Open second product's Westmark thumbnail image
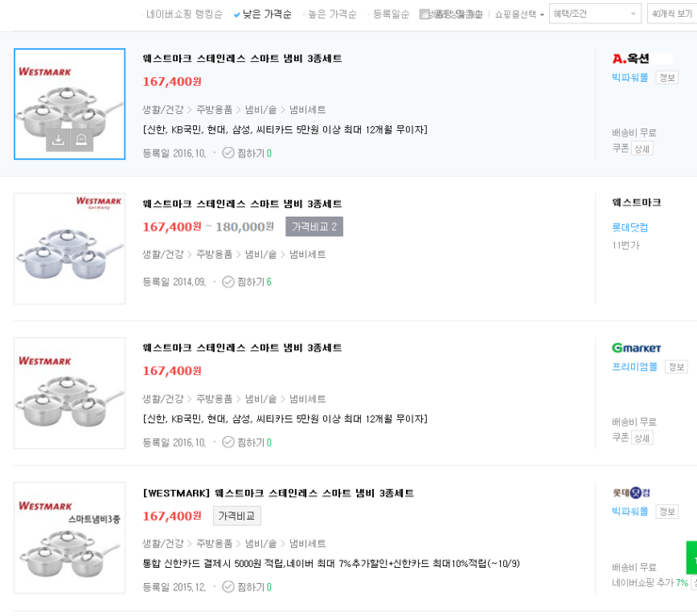 click(x=70, y=249)
